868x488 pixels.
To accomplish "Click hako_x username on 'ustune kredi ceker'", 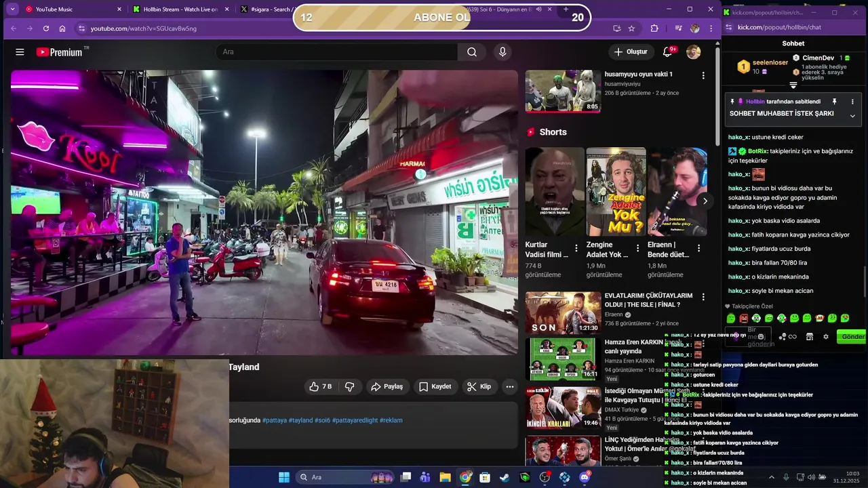I will click(738, 137).
